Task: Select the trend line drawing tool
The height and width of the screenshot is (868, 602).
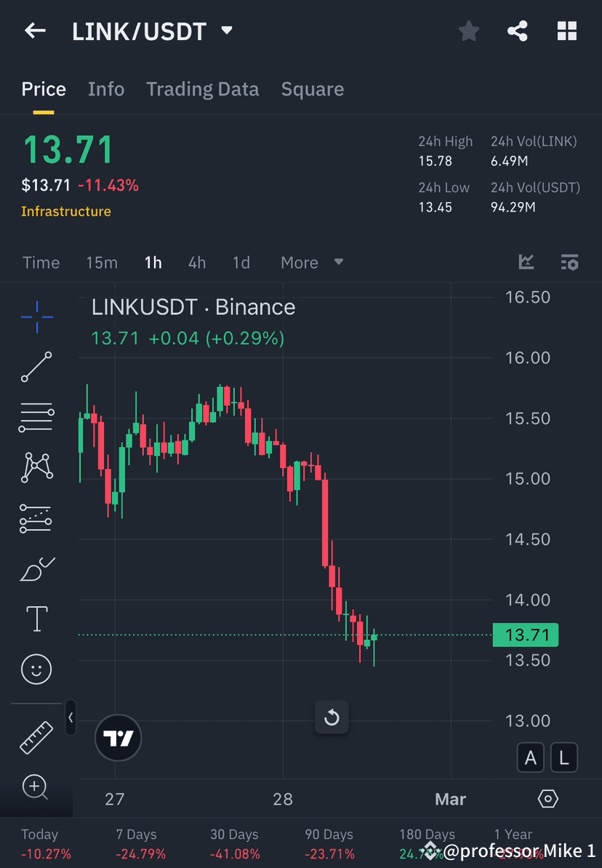Action: coord(36,367)
